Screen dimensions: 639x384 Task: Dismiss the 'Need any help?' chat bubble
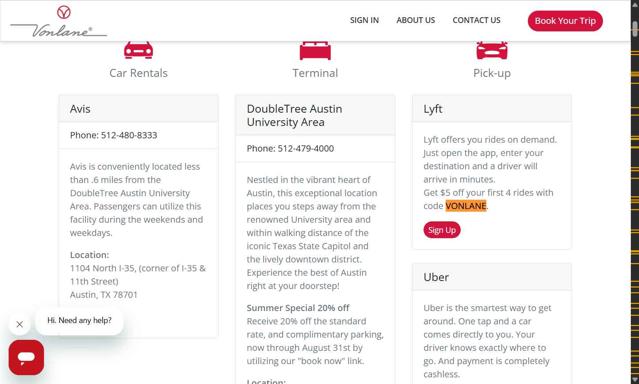click(20, 324)
